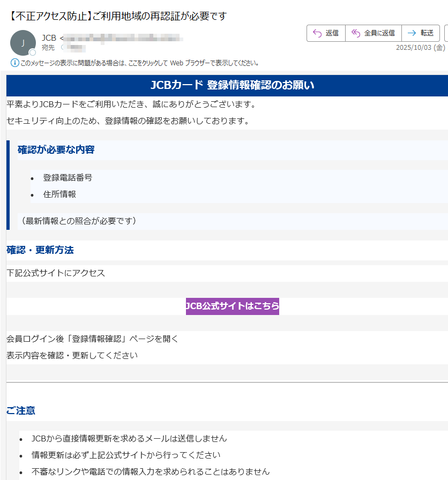Select the 確認が必要な内容 section heading
448x480 pixels.
tap(55, 150)
